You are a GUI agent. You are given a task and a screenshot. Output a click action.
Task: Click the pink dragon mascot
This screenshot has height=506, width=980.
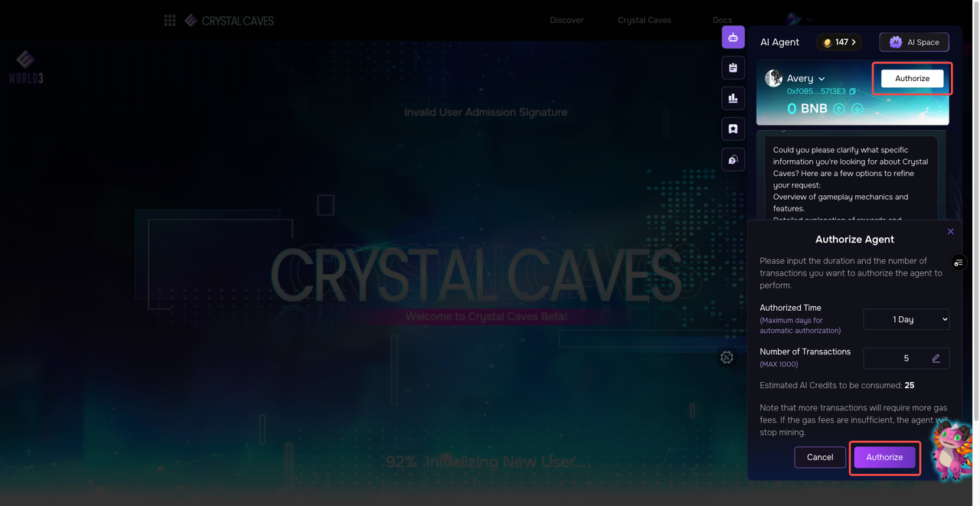(x=952, y=451)
